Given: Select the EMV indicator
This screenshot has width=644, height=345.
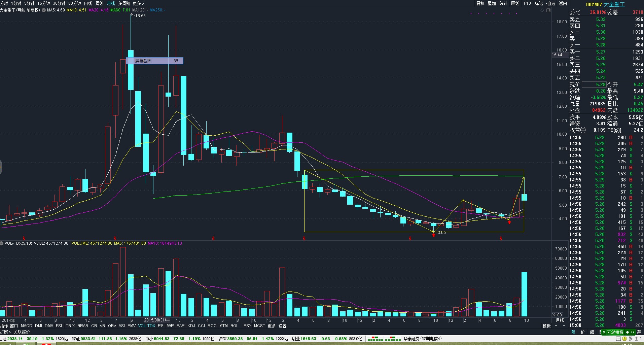Looking at the screenshot, I should click(x=132, y=326).
